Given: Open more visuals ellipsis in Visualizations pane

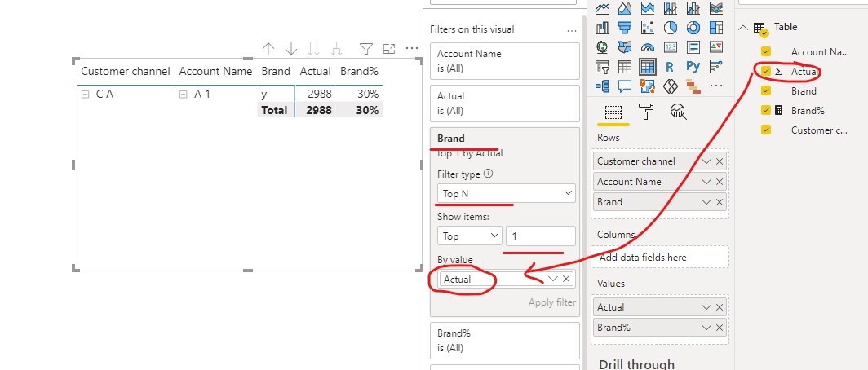Looking at the screenshot, I should coord(716,86).
